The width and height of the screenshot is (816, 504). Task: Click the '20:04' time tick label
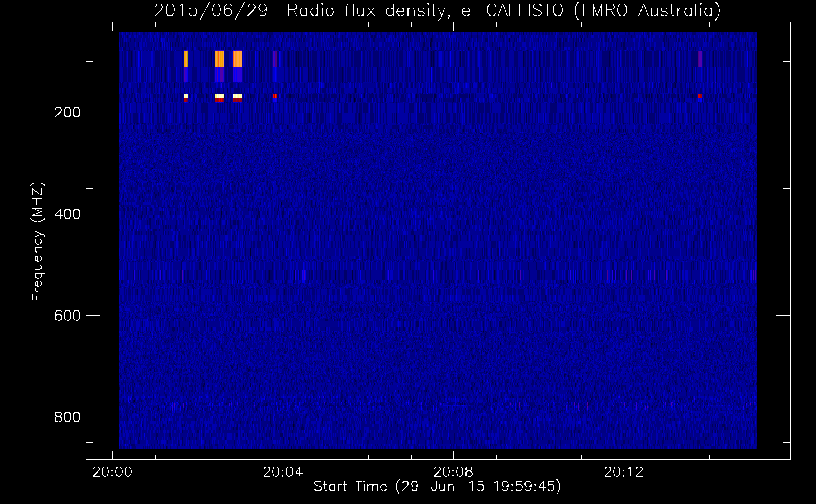[x=283, y=472]
